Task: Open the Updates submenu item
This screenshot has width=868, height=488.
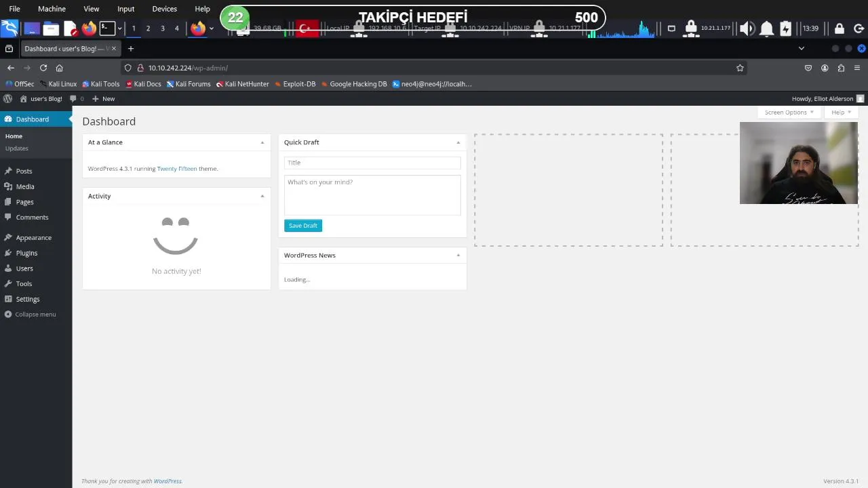Action: 17,148
